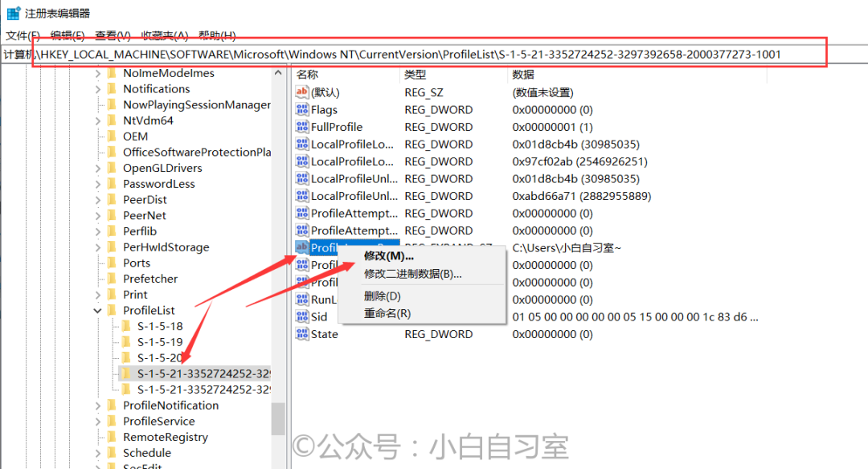
Task: Click the RunL value icon
Action: click(301, 300)
